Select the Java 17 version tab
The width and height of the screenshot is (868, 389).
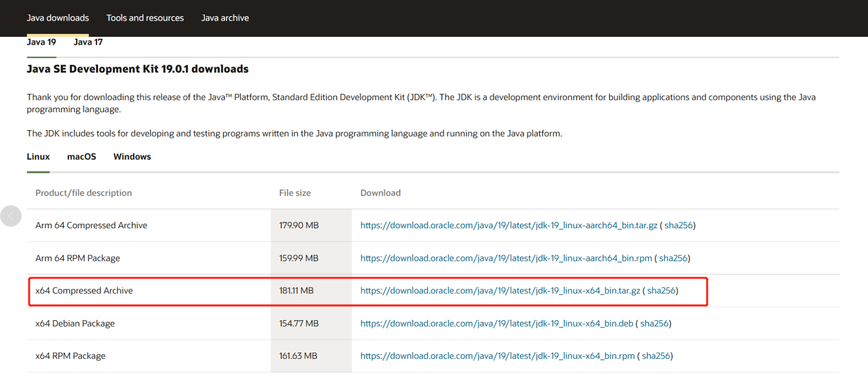88,42
